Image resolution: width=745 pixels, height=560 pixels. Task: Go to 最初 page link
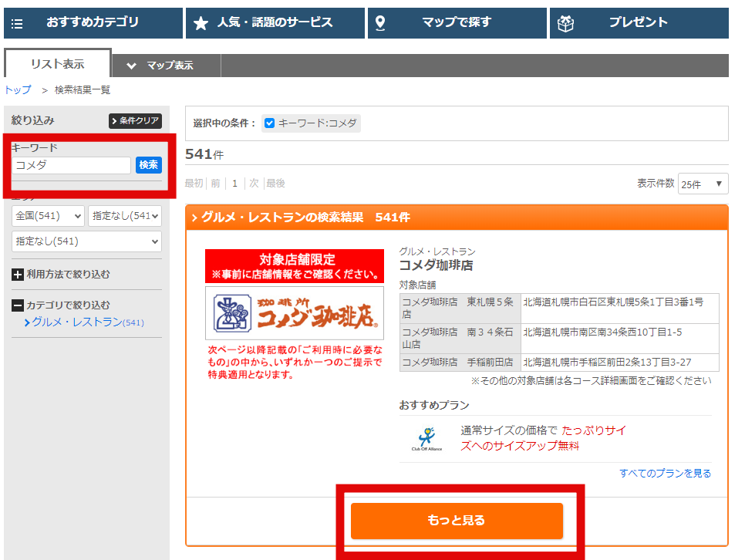click(194, 184)
